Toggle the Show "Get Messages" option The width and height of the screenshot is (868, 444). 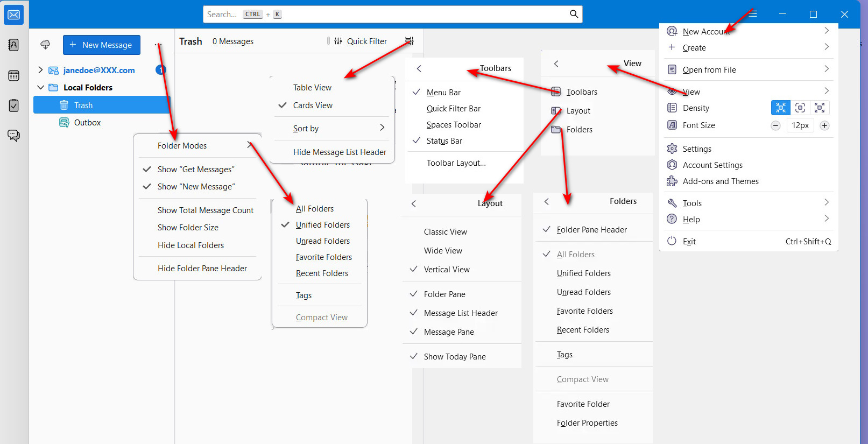pos(195,170)
